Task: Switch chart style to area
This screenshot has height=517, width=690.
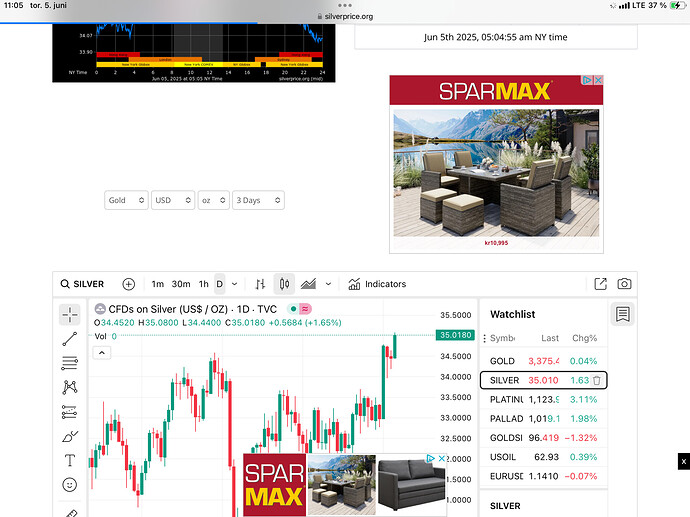Action: tap(308, 284)
